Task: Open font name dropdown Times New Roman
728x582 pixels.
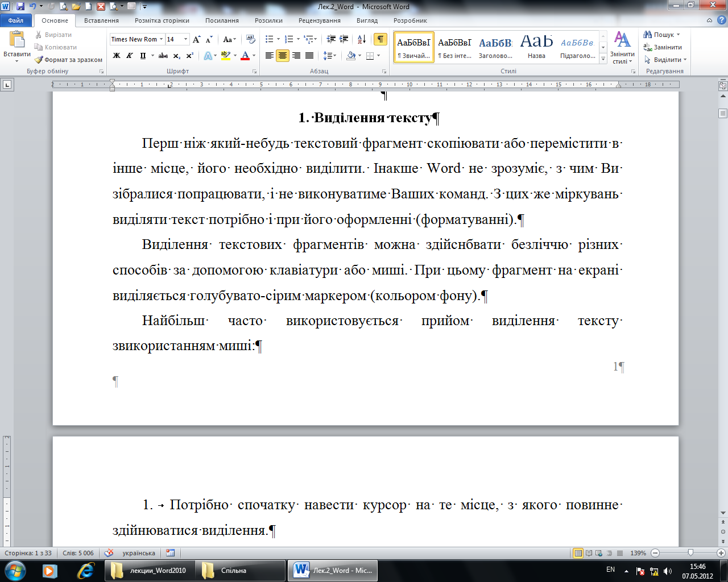Action: click(161, 39)
